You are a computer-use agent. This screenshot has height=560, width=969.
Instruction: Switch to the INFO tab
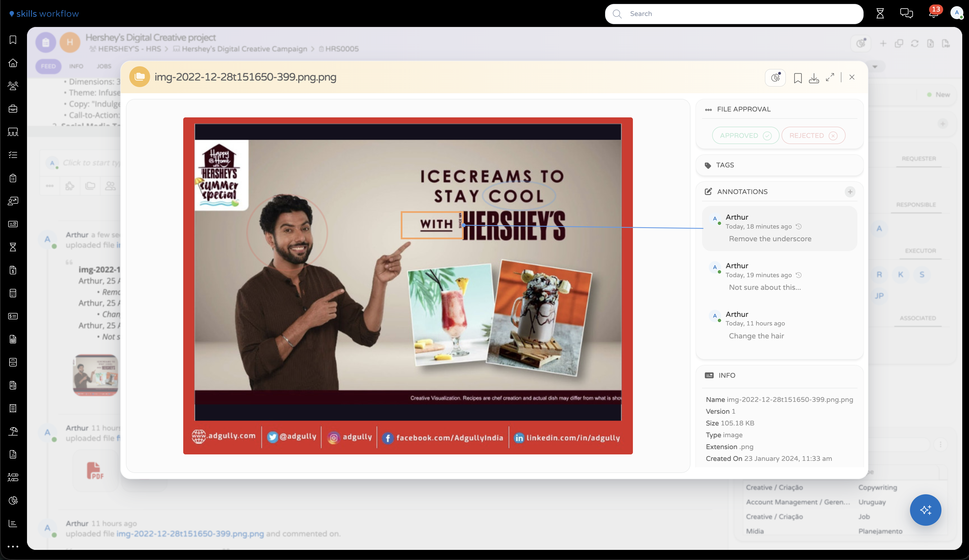[x=76, y=67]
